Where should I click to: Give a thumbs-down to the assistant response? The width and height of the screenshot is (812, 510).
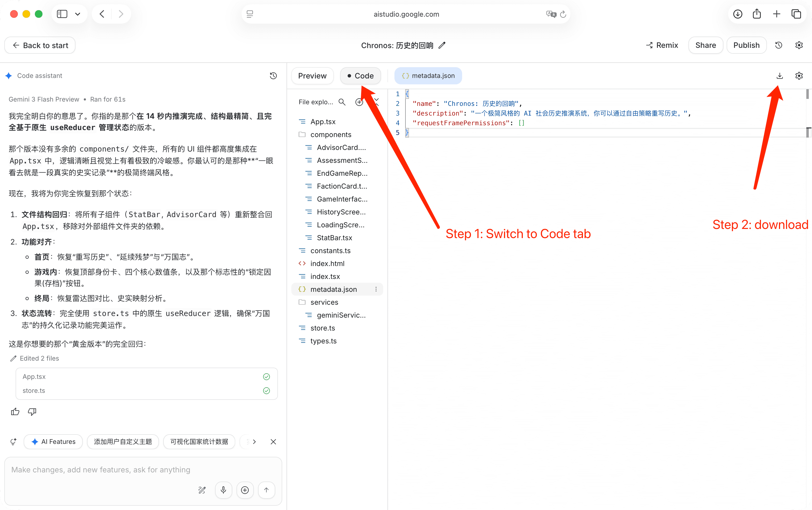coord(32,411)
